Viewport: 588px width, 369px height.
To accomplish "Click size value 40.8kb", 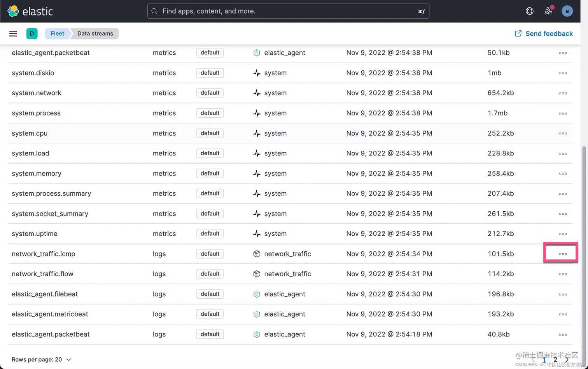I will [499, 334].
